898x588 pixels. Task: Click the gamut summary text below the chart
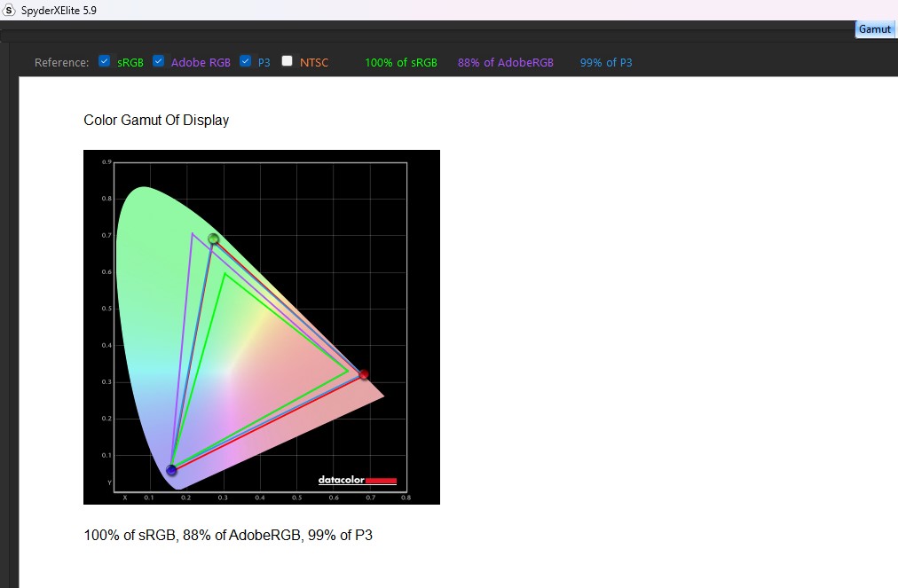click(x=228, y=535)
